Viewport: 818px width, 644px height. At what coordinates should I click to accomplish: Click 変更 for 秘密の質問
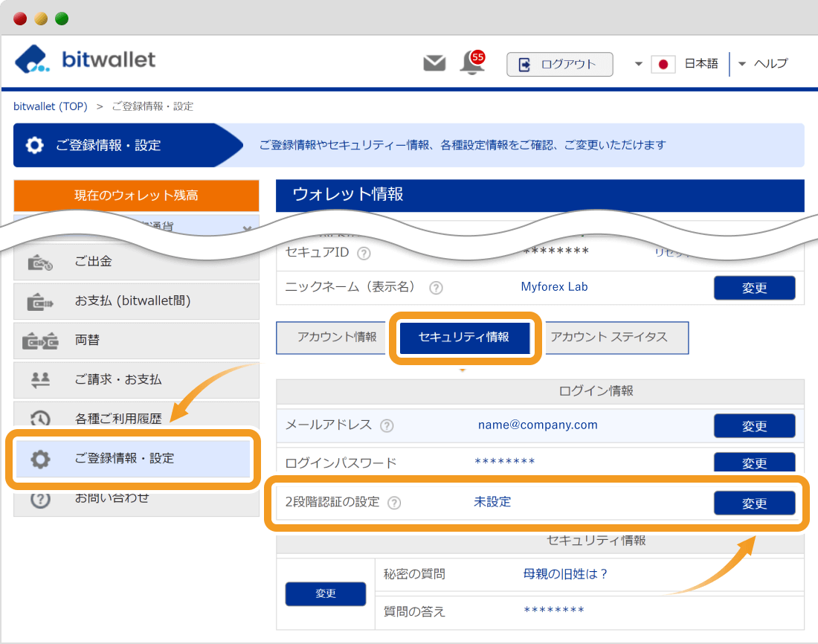(x=326, y=594)
